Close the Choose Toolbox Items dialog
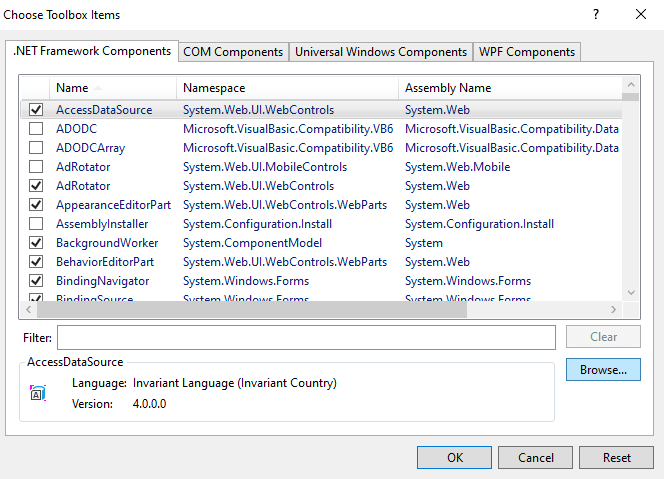The image size is (664, 479). click(641, 14)
